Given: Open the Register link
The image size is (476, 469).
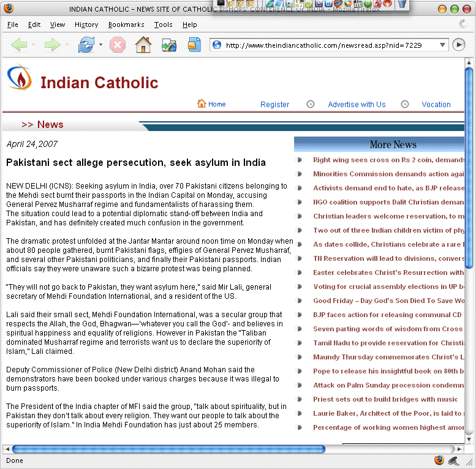Looking at the screenshot, I should click(x=274, y=104).
